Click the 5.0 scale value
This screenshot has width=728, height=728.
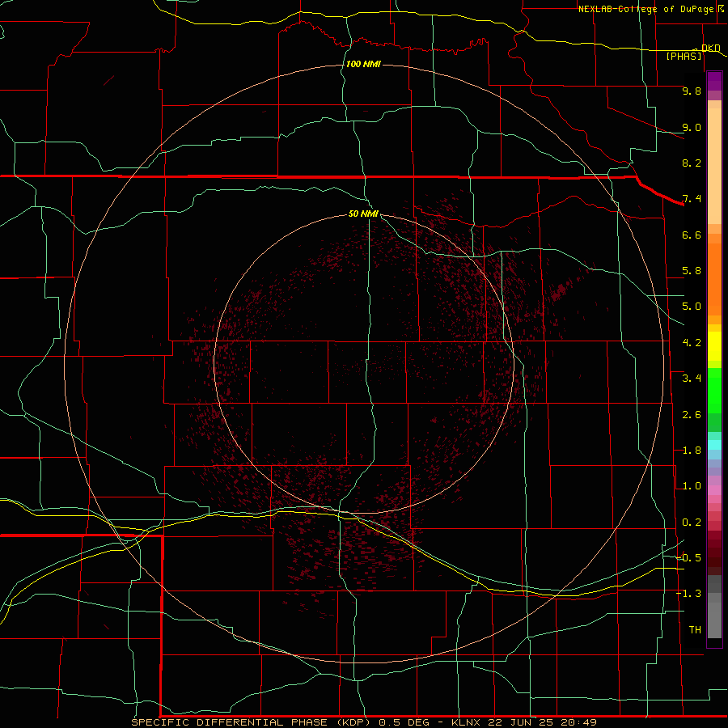point(692,307)
